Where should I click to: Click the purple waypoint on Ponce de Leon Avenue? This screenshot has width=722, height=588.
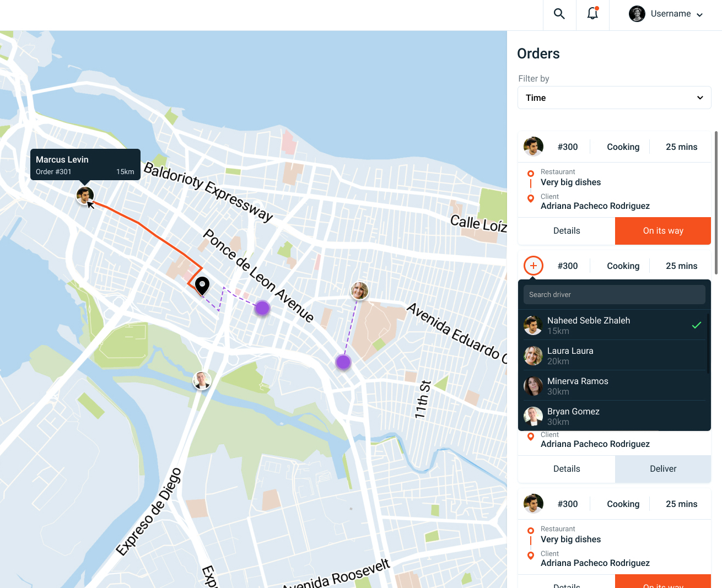pos(262,308)
